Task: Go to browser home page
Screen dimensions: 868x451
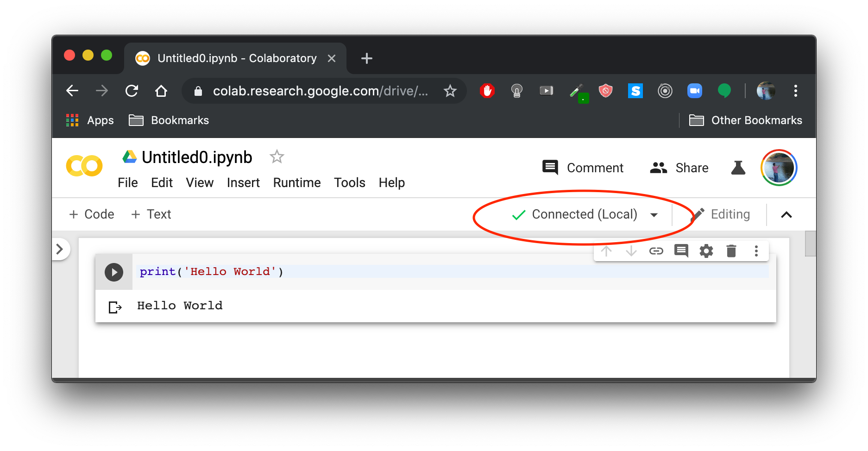Action: pyautogui.click(x=161, y=91)
